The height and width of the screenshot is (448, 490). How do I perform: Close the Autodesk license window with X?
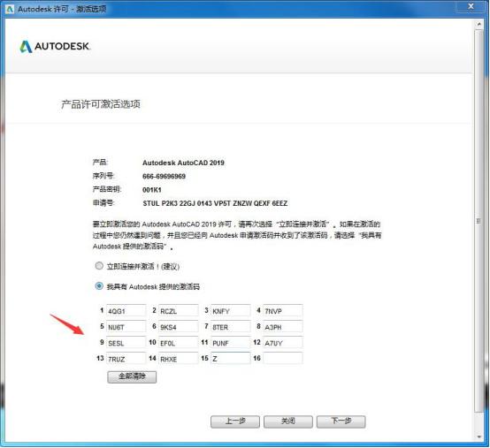point(471,6)
